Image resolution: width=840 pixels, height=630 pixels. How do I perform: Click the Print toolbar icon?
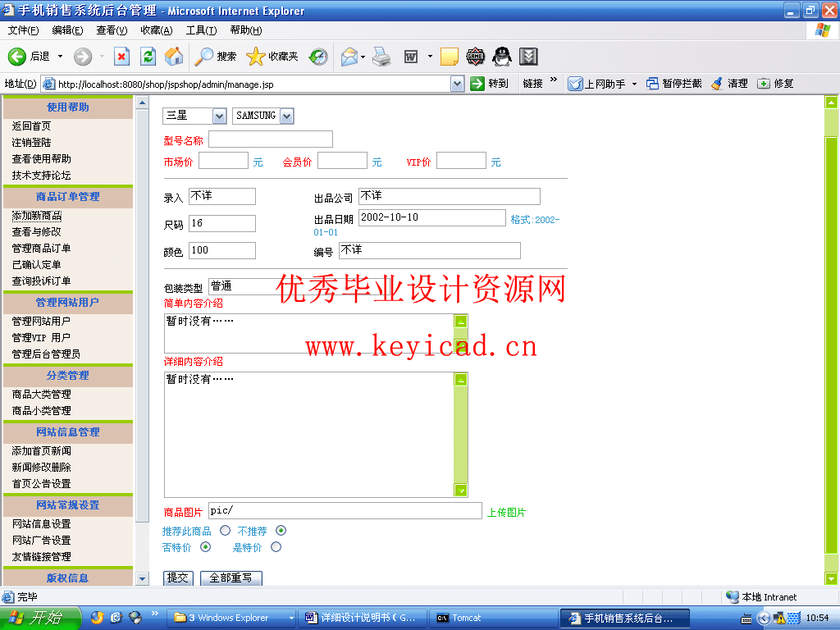381,57
